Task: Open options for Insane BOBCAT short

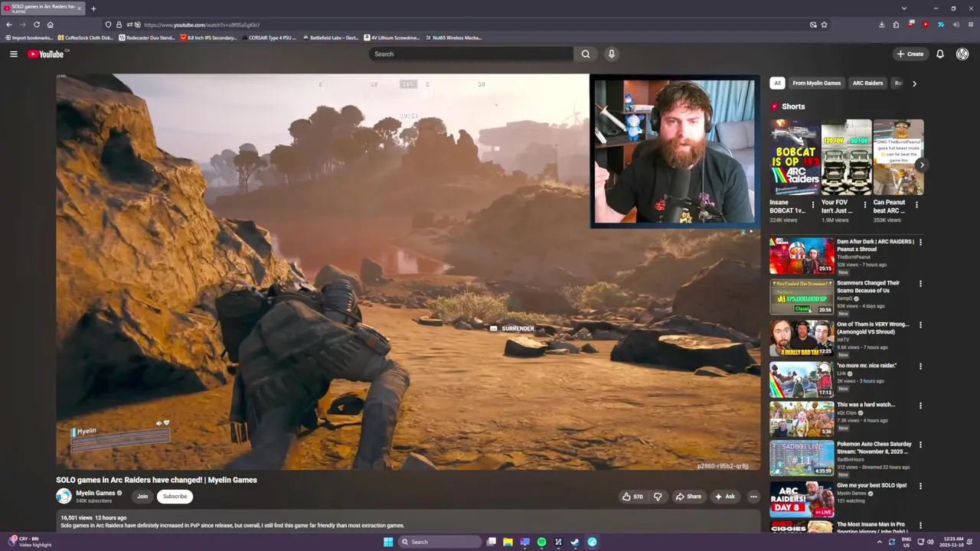Action: click(813, 205)
